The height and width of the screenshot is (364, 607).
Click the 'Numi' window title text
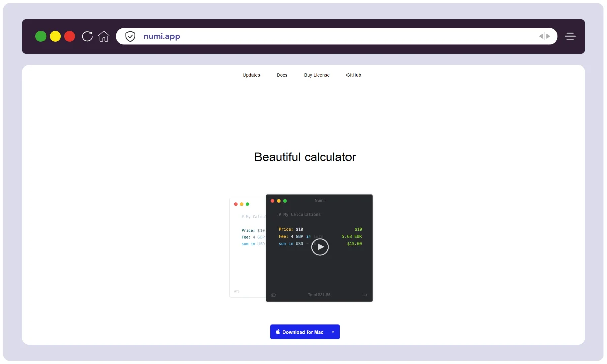319,201
